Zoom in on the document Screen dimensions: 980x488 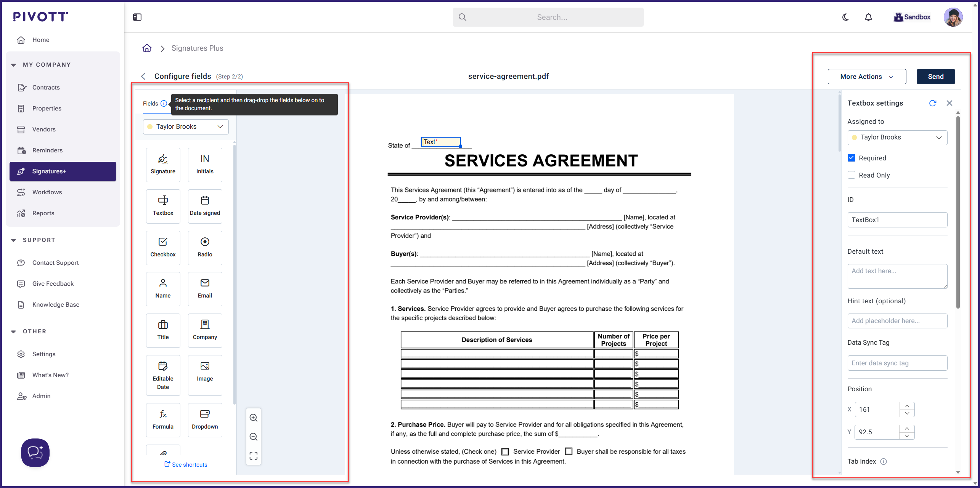click(254, 418)
